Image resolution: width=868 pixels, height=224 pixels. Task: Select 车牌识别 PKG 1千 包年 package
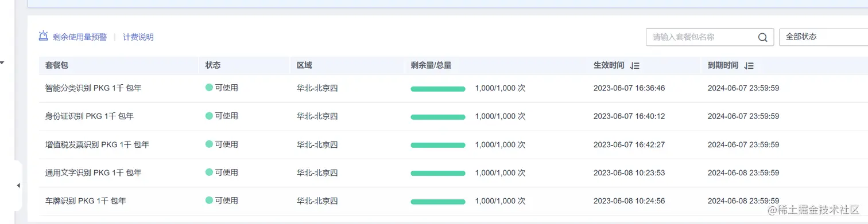click(86, 201)
